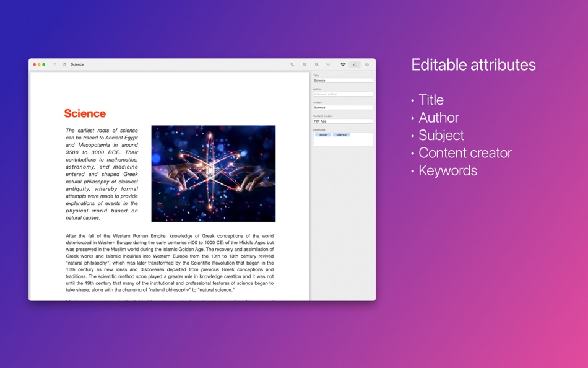Click the Content creator field with PDF App
Image resolution: width=588 pixels, height=368 pixels.
tap(343, 121)
